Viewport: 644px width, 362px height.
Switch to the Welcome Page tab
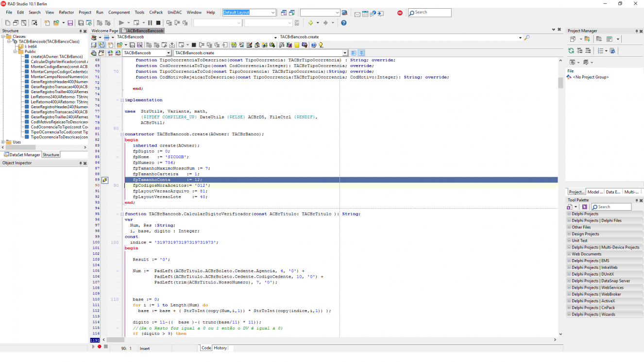click(104, 31)
